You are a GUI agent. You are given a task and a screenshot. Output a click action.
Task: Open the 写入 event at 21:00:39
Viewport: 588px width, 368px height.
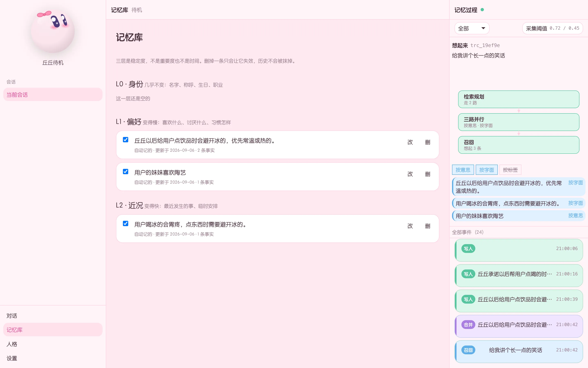pyautogui.click(x=519, y=301)
